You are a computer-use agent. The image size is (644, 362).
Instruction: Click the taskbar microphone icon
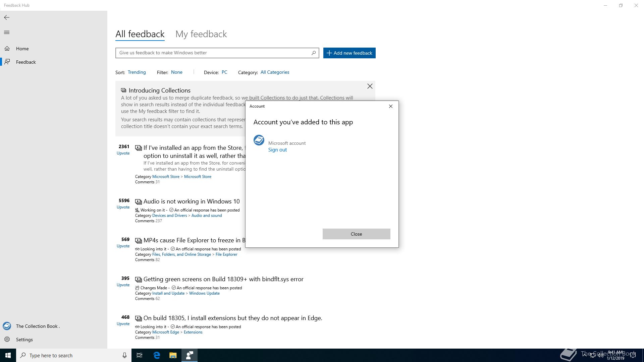click(x=124, y=356)
